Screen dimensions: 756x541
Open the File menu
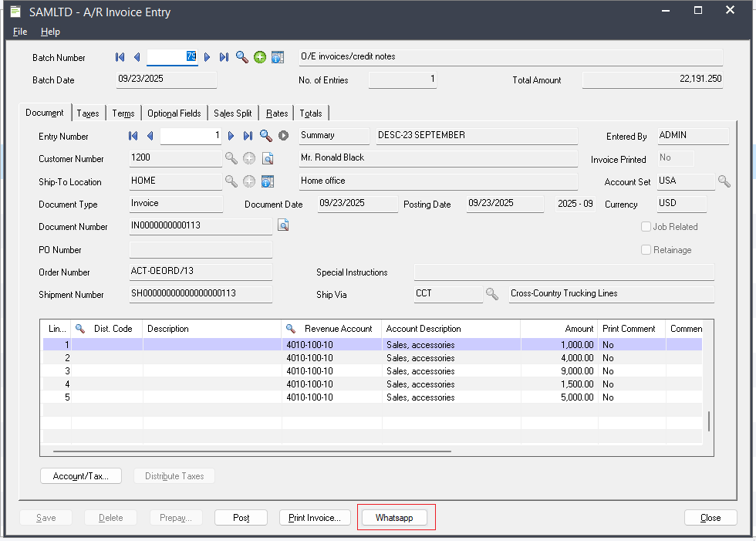(x=20, y=32)
